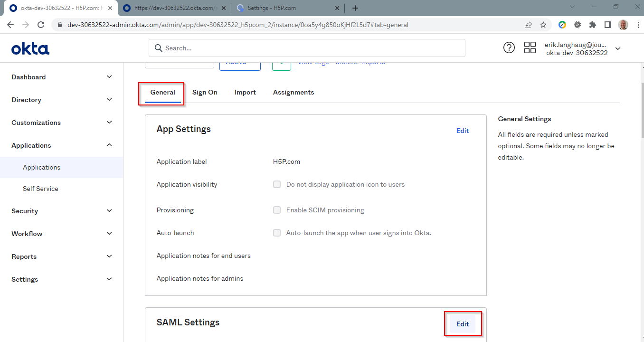The height and width of the screenshot is (342, 644).
Task: Edit the SAML Settings section
Action: pyautogui.click(x=463, y=324)
